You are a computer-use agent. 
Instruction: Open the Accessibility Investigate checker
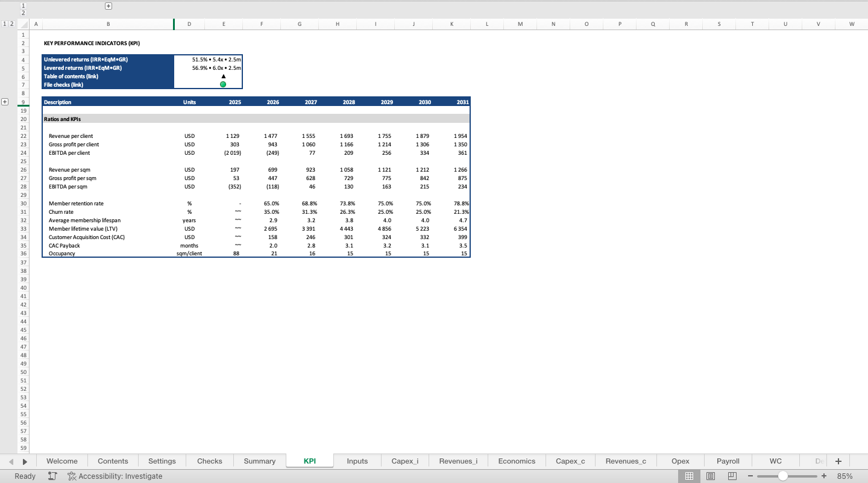coord(115,476)
